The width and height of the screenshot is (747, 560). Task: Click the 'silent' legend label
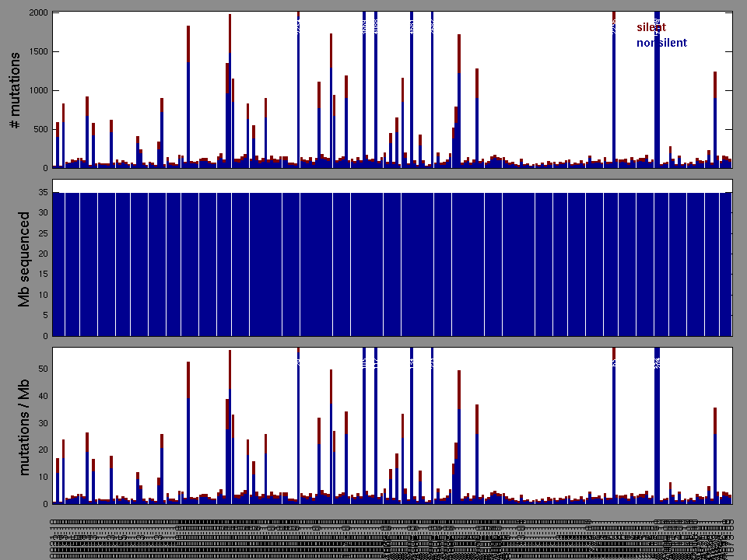click(651, 27)
